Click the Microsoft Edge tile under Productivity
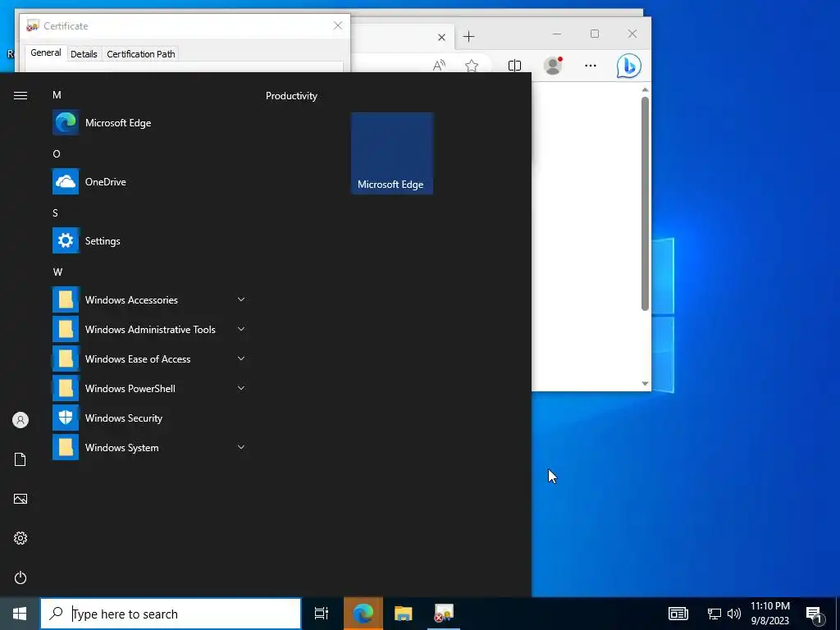 tap(392, 153)
